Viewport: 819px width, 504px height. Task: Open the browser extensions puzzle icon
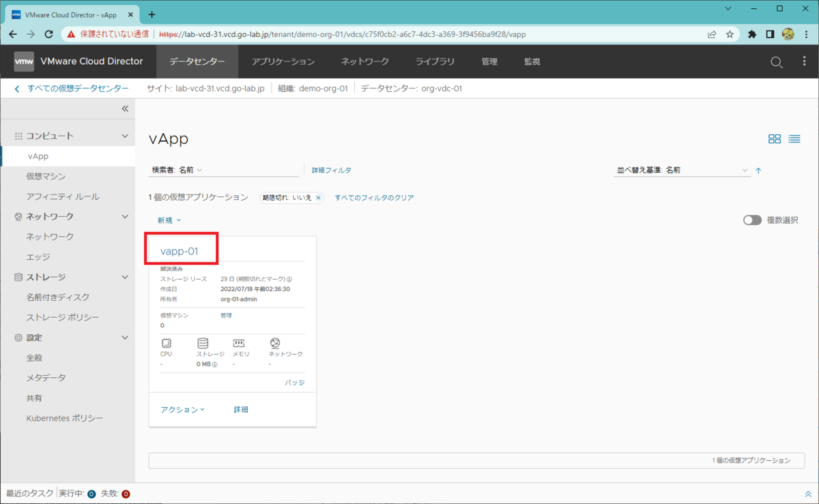click(x=752, y=34)
